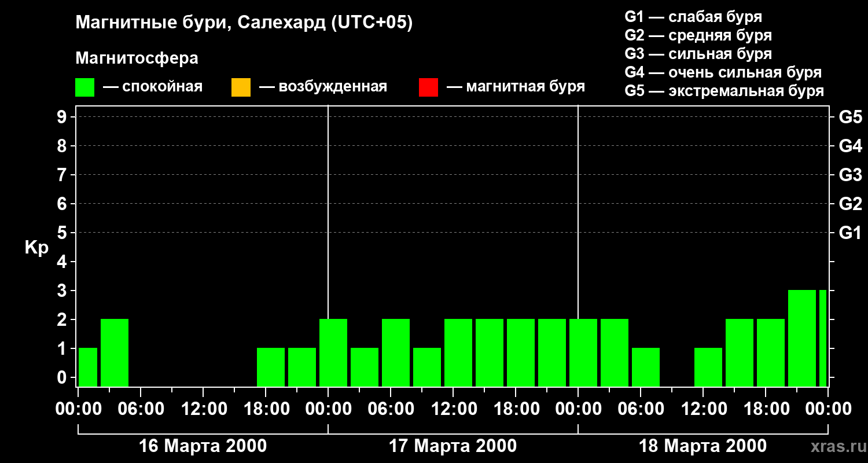Viewport: 868px width, 463px height.
Task: Click the right axis label 'G2'
Action: [850, 204]
